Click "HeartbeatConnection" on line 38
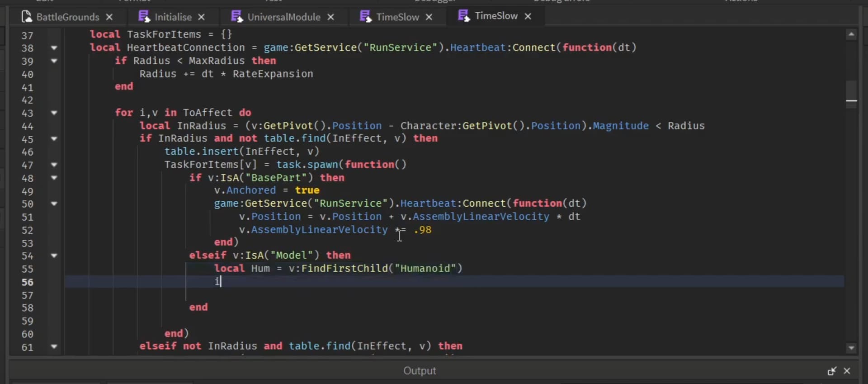Screen dimensions: 868x384 click(186, 47)
